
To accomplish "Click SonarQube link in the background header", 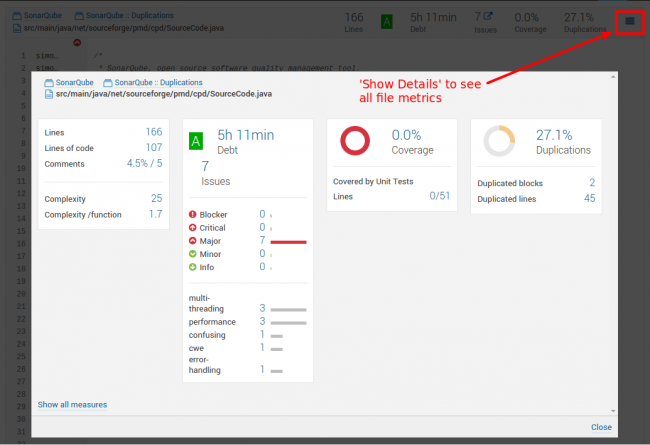I will pyautogui.click(x=42, y=16).
